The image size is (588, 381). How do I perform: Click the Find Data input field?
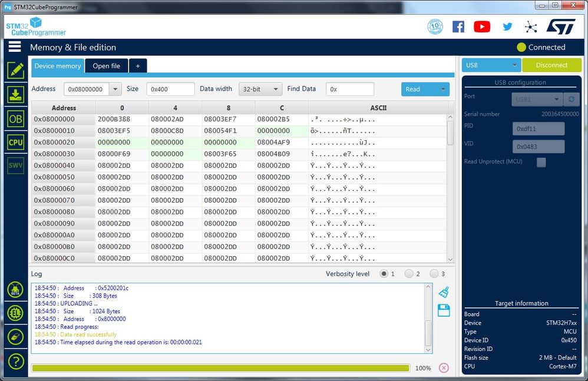(x=350, y=89)
